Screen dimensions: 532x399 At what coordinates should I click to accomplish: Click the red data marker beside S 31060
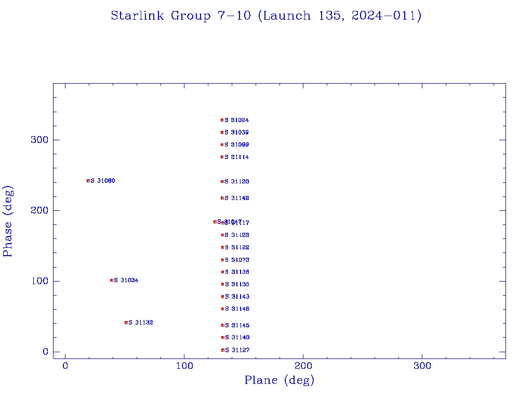pos(88,181)
